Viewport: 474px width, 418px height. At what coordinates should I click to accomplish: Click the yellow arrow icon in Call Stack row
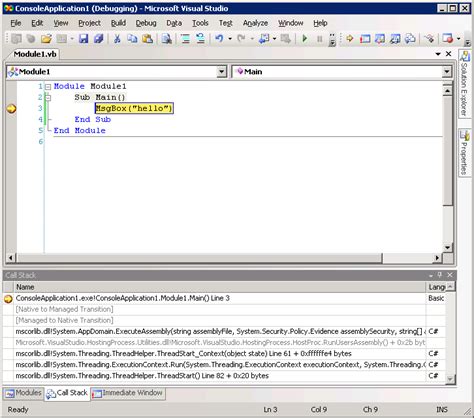click(8, 299)
